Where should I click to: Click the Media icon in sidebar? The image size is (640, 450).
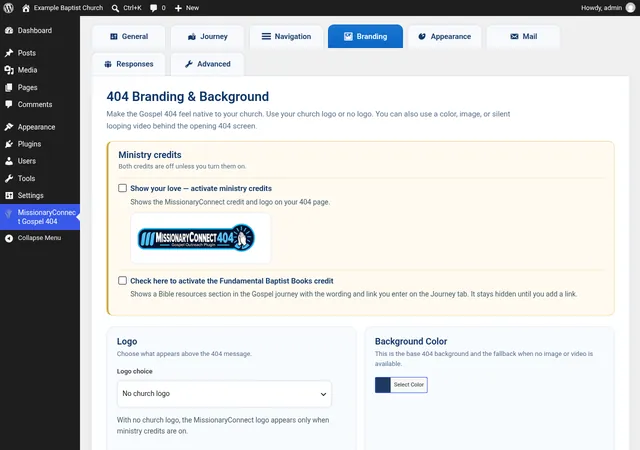[x=9, y=70]
